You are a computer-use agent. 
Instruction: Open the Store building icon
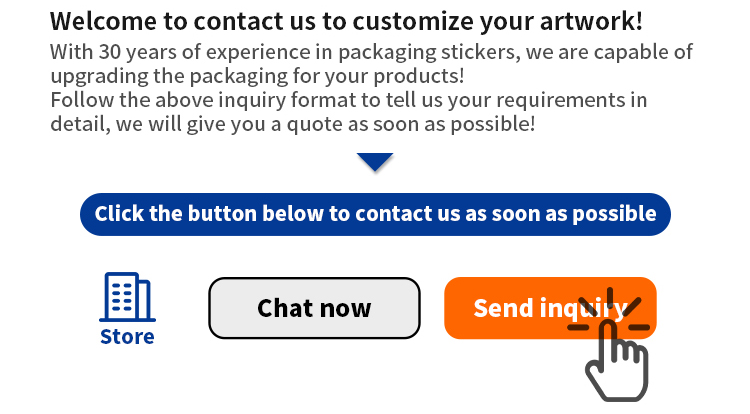point(127,296)
